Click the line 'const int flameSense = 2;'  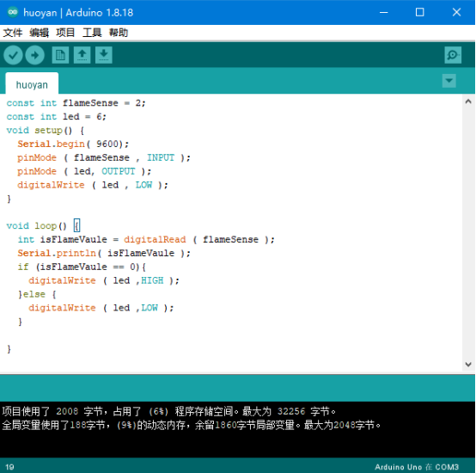76,103
